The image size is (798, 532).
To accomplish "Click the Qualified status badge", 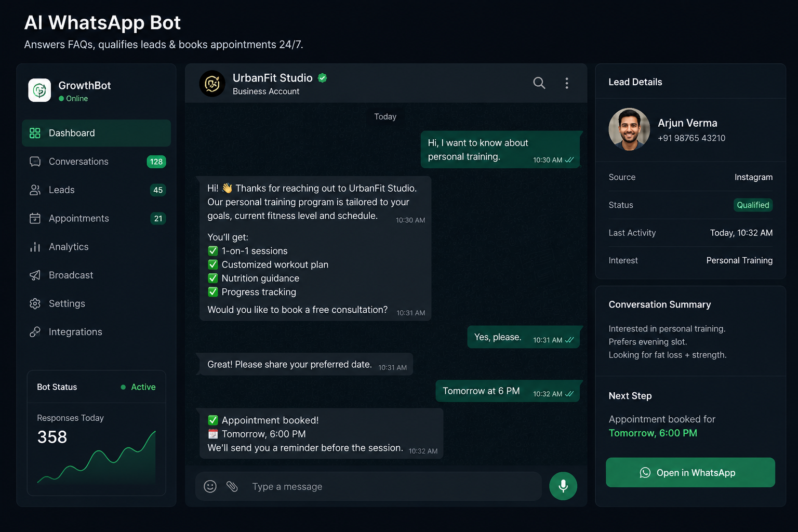I will (753, 205).
